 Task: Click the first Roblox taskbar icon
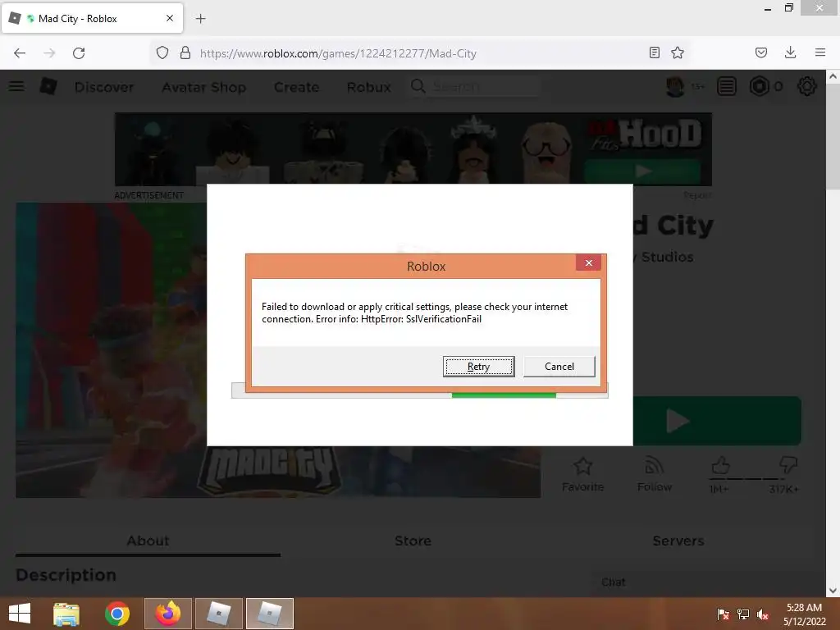tap(218, 614)
